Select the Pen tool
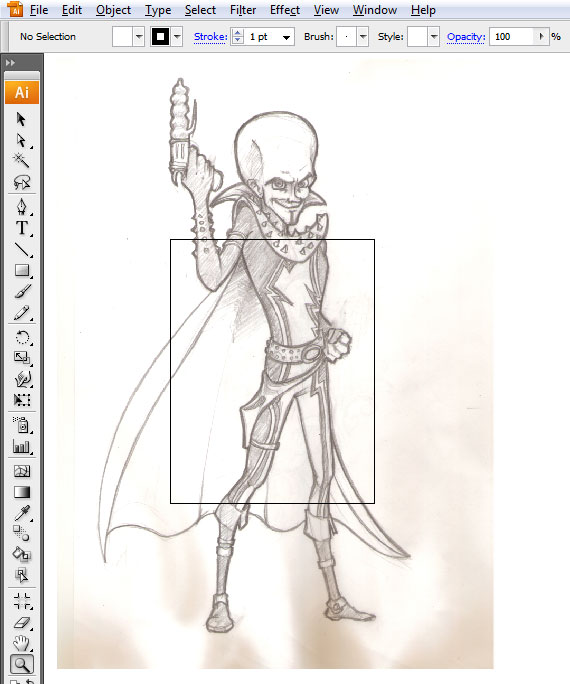Viewport: 570px width, 684px height. click(x=21, y=206)
